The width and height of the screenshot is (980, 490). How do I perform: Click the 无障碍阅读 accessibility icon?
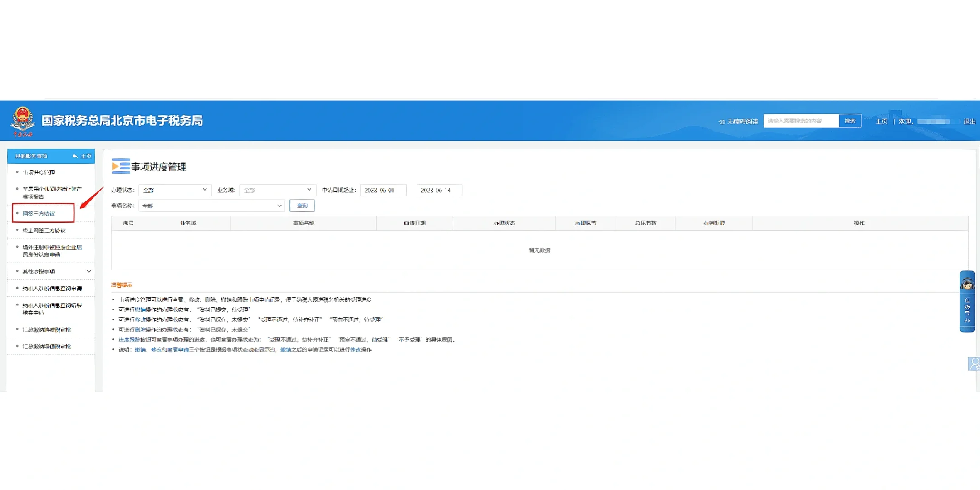[721, 122]
